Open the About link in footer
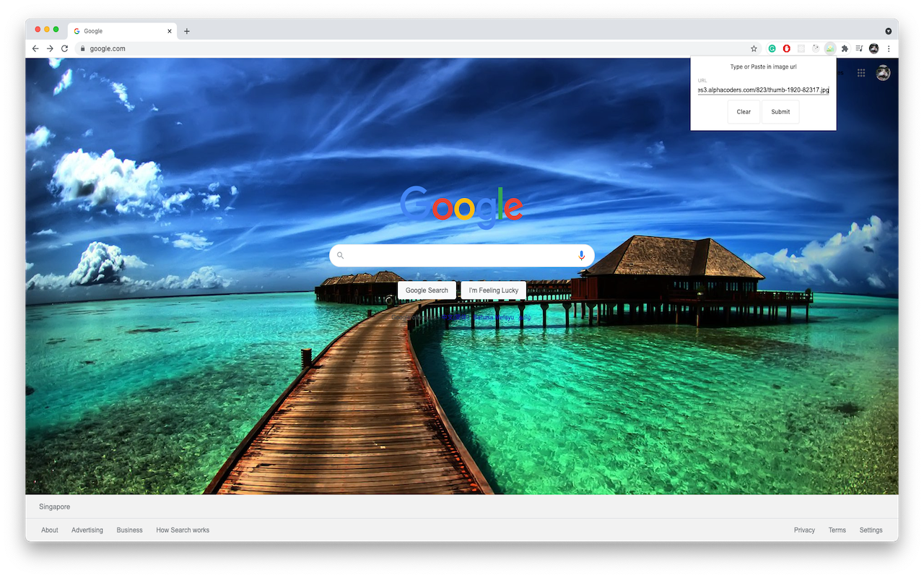 coord(50,530)
